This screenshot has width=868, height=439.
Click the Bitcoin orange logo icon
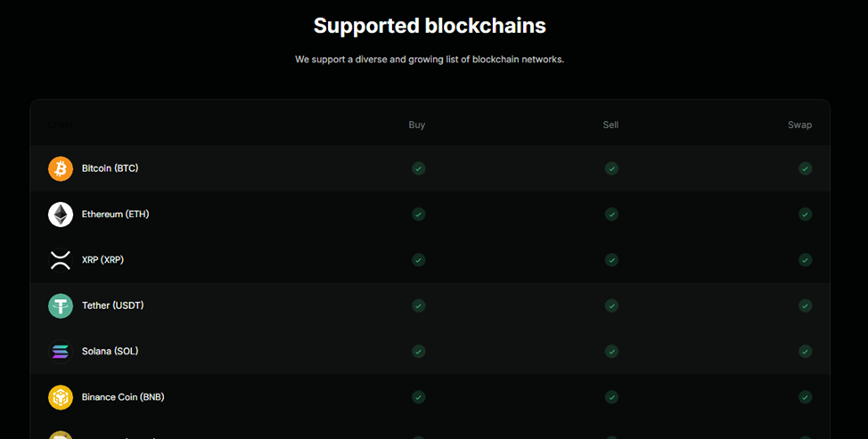(61, 168)
